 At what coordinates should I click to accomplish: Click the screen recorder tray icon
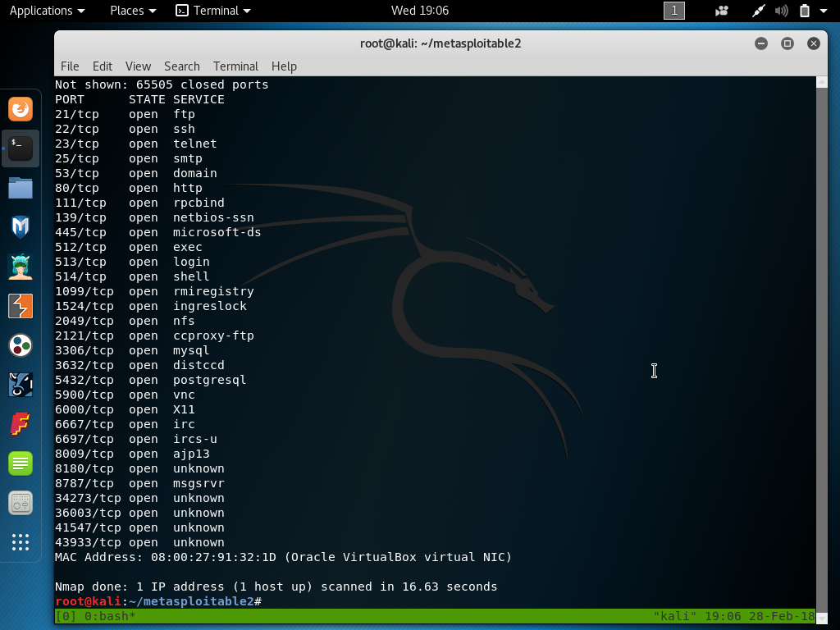(x=722, y=11)
